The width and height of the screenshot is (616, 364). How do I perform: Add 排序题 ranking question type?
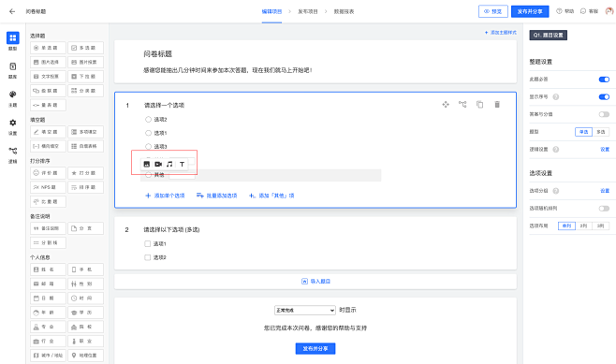click(x=85, y=187)
